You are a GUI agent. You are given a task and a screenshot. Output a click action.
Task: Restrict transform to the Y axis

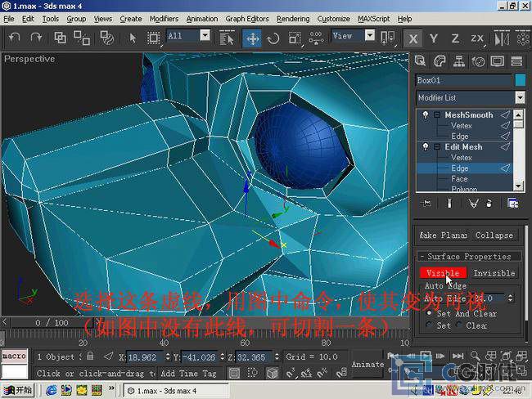433,38
